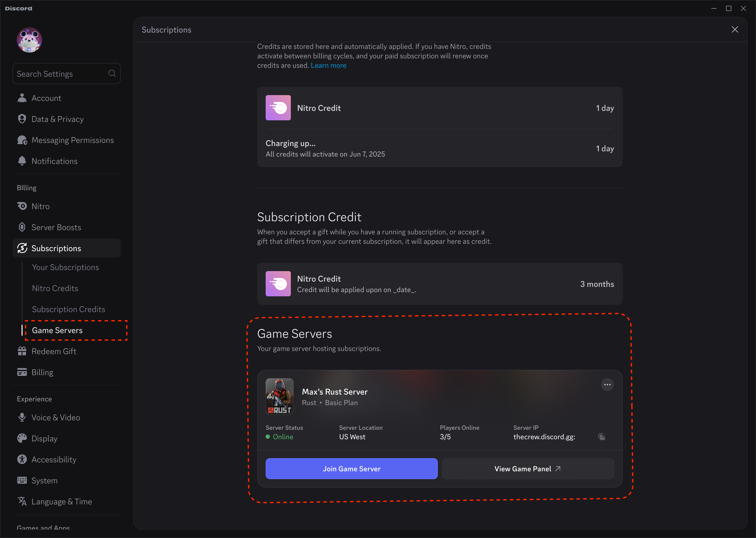The width and height of the screenshot is (756, 538).
Task: Open Account settings
Action: pos(67,98)
